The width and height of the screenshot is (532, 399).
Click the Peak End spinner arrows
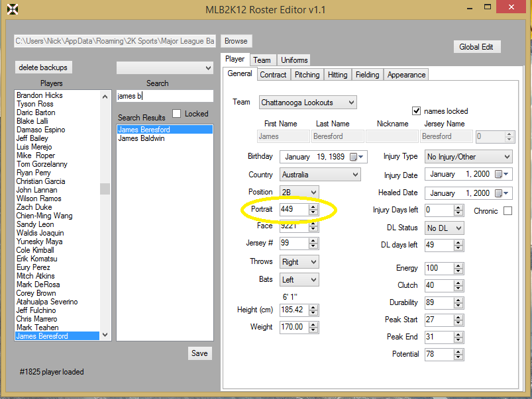pos(458,337)
